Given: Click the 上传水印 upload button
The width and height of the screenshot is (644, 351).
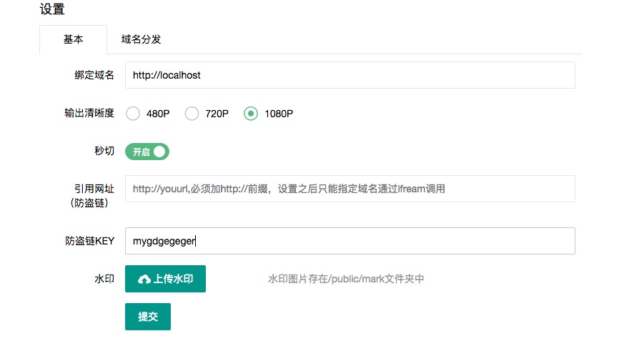Looking at the screenshot, I should tap(166, 279).
